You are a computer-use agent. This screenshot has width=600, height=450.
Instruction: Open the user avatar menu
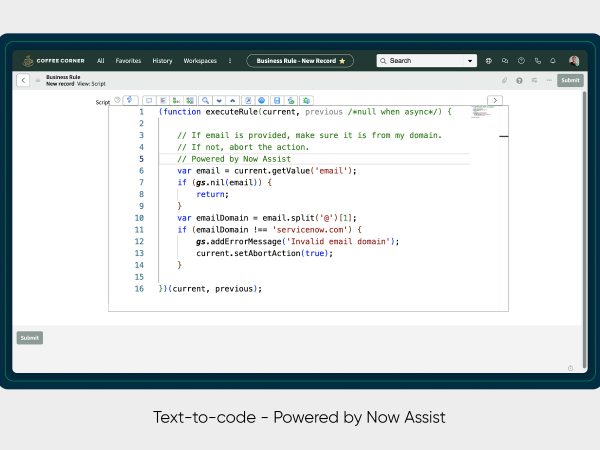(x=574, y=60)
